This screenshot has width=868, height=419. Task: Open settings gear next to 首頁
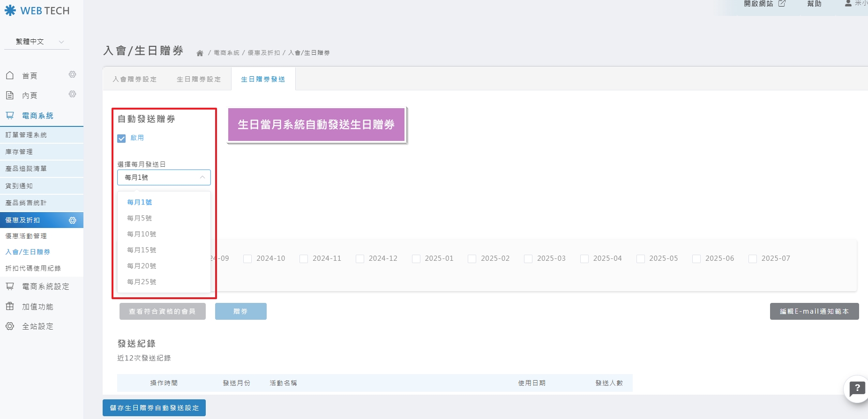pyautogui.click(x=72, y=74)
